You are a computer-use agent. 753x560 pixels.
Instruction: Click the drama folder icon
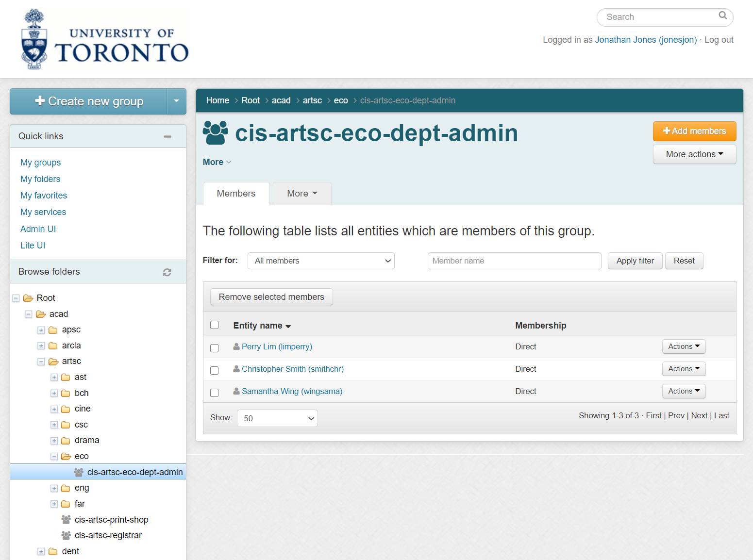pyautogui.click(x=66, y=441)
